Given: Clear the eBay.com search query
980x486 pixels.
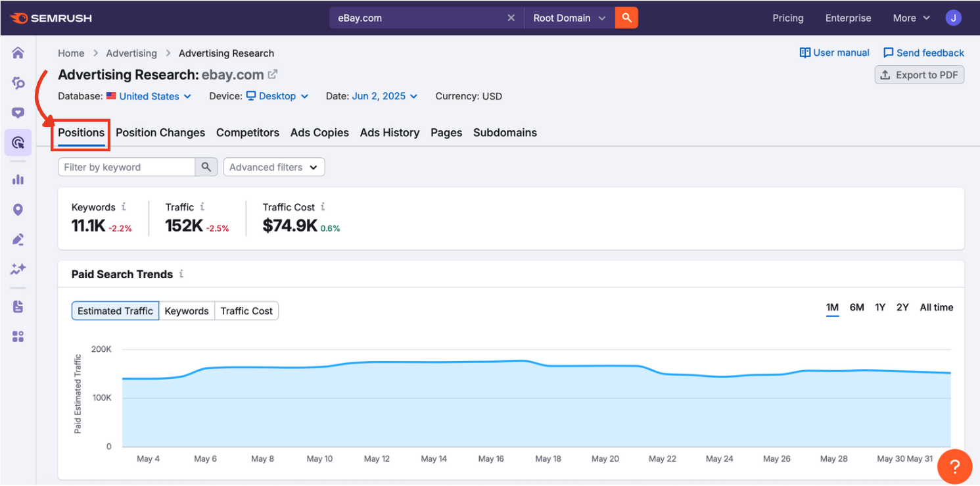Looking at the screenshot, I should pos(511,18).
